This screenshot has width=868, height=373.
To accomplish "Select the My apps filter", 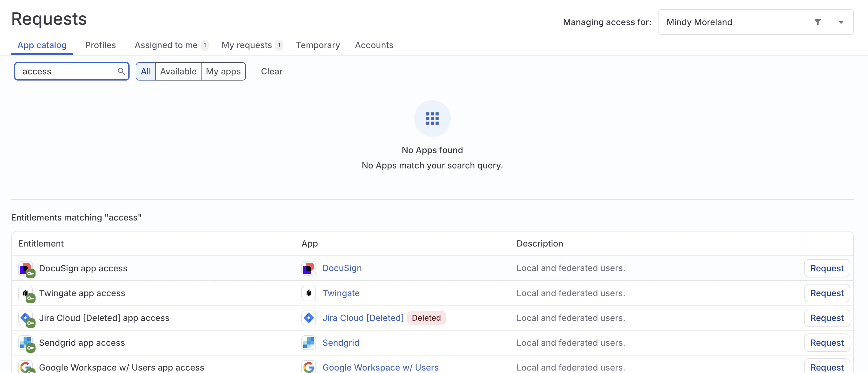I will (223, 71).
